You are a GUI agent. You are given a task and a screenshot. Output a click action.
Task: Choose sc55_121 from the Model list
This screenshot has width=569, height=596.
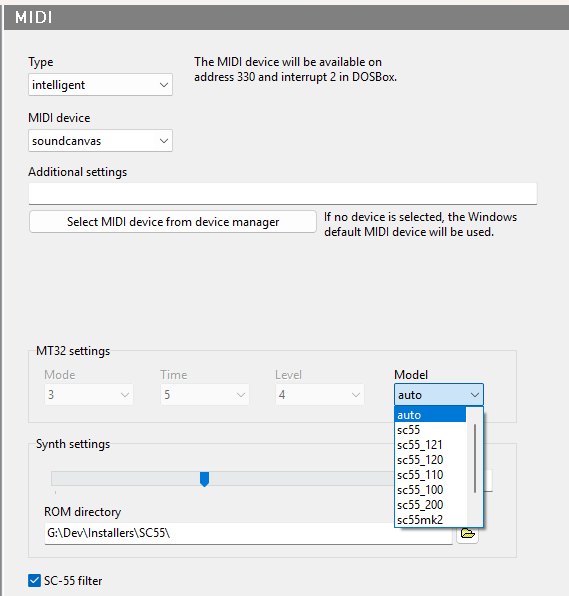pyautogui.click(x=430, y=445)
